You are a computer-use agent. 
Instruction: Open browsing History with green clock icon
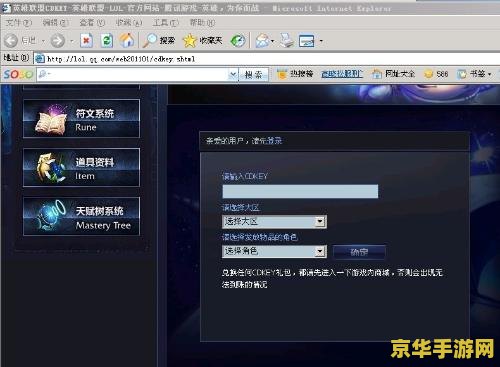(238, 41)
